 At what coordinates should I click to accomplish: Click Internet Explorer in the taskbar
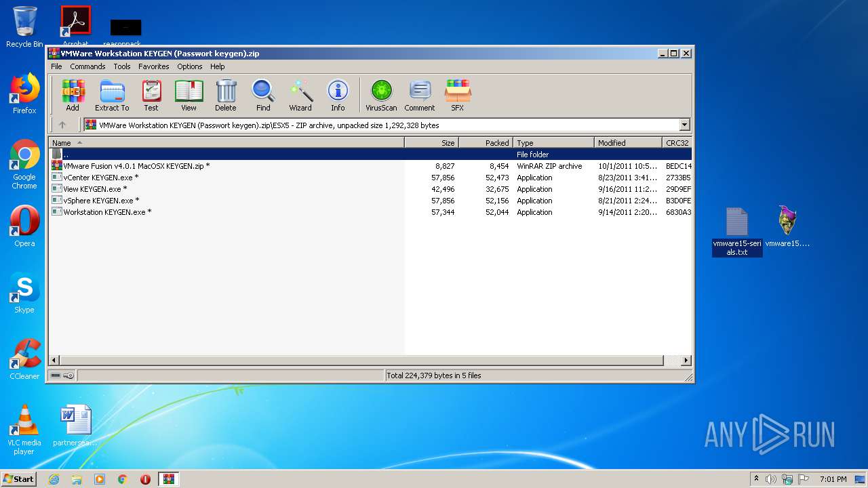54,479
